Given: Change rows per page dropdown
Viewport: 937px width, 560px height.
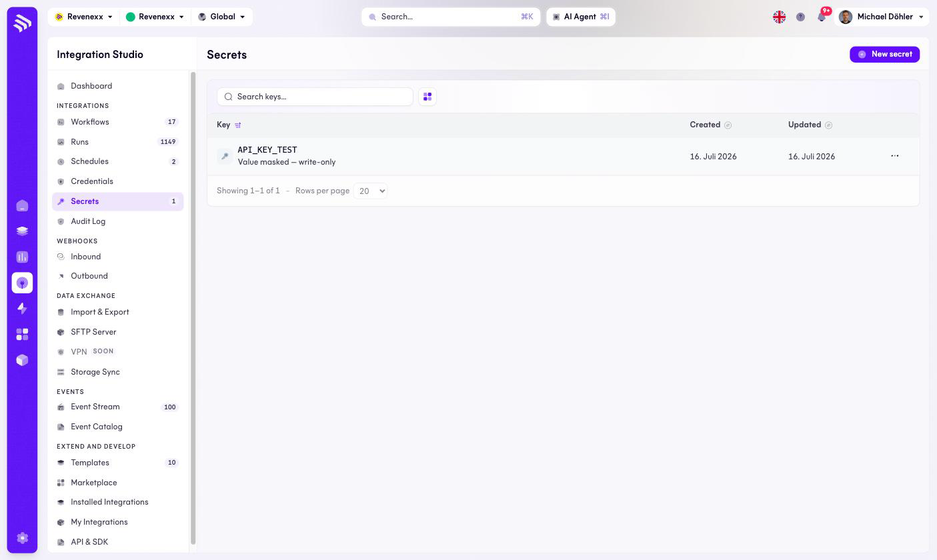Looking at the screenshot, I should [370, 191].
